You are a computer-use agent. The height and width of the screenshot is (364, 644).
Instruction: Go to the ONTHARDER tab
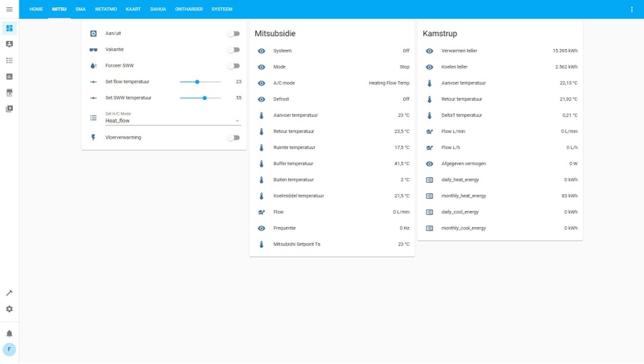point(189,9)
